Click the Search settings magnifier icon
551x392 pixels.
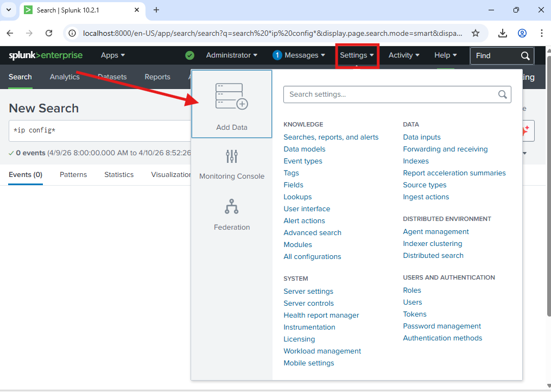point(503,94)
